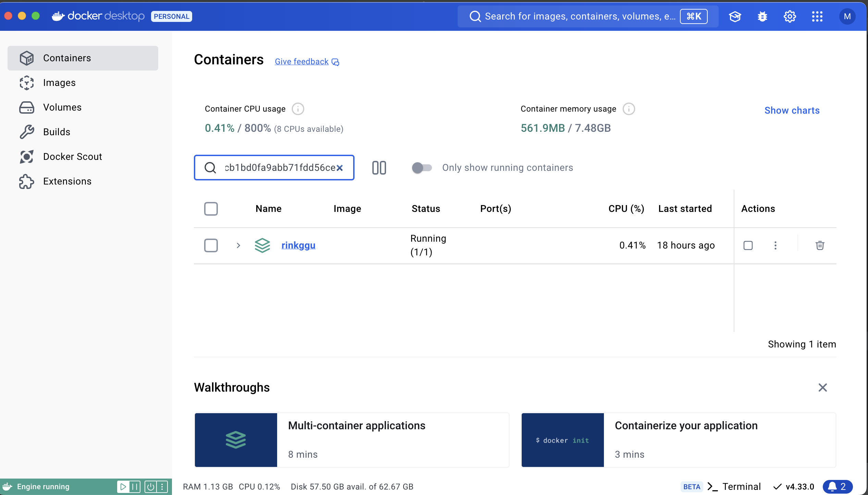The height and width of the screenshot is (495, 868).
Task: Open Docker Scout from the sidebar
Action: click(72, 157)
